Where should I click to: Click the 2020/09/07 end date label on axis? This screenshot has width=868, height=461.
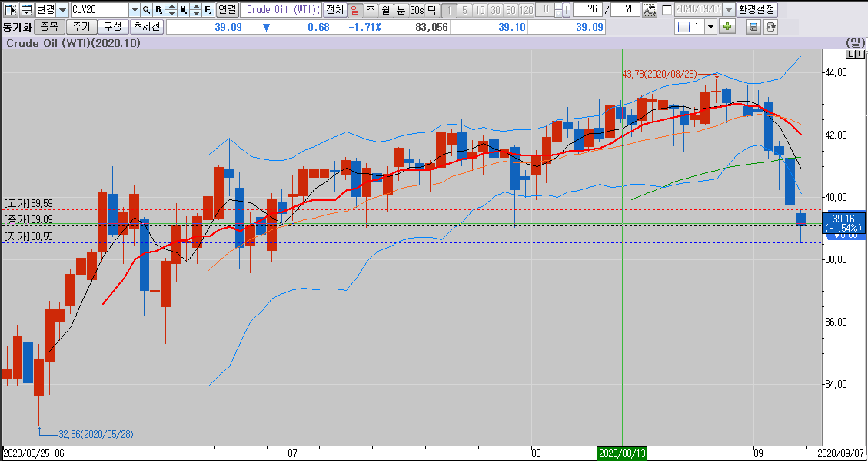841,454
